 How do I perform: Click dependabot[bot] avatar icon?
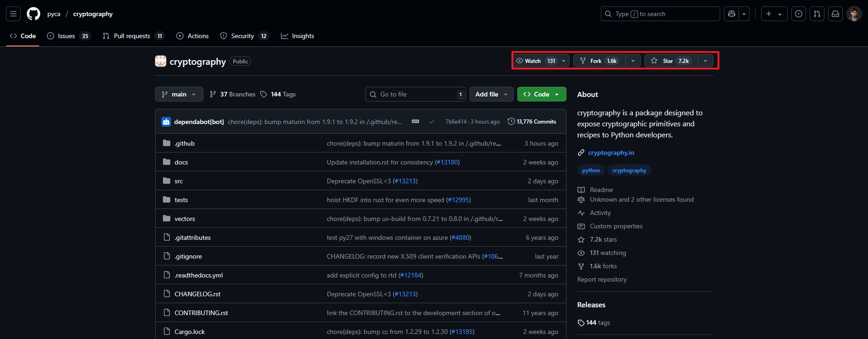(x=166, y=122)
